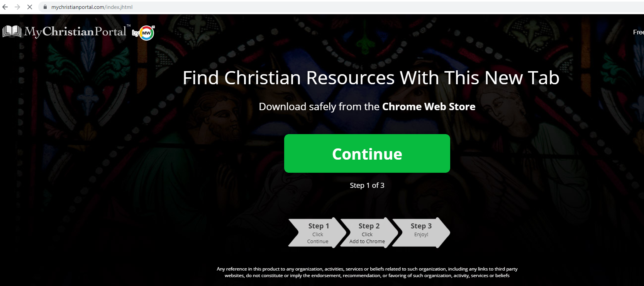Click the Step 3 Enjoy arrow
This screenshot has width=644, height=286.
(x=421, y=233)
